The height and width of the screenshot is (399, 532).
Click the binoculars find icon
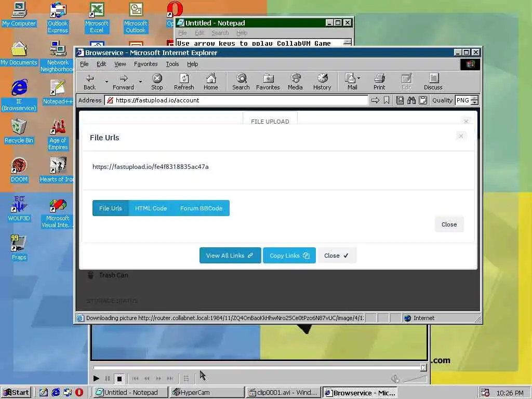411,100
